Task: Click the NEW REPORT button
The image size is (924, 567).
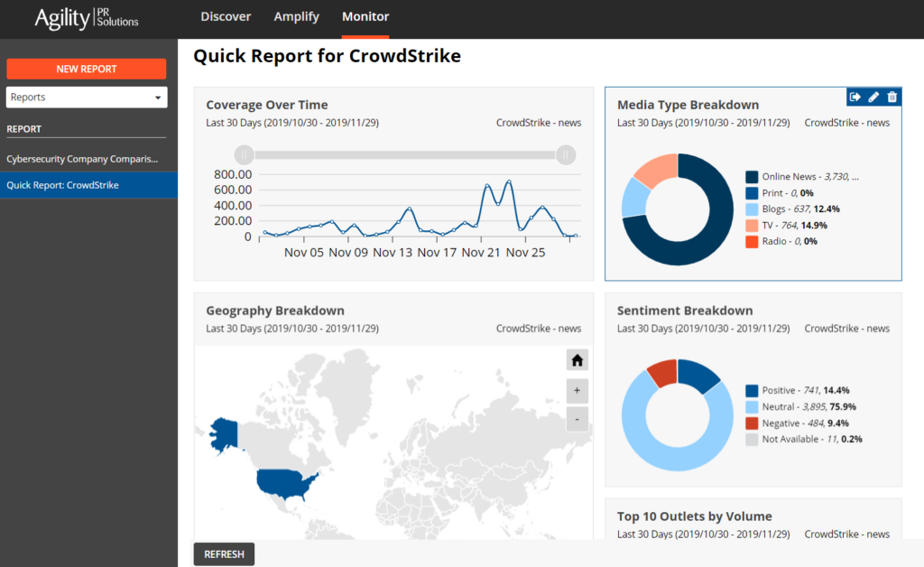Action: [x=87, y=69]
